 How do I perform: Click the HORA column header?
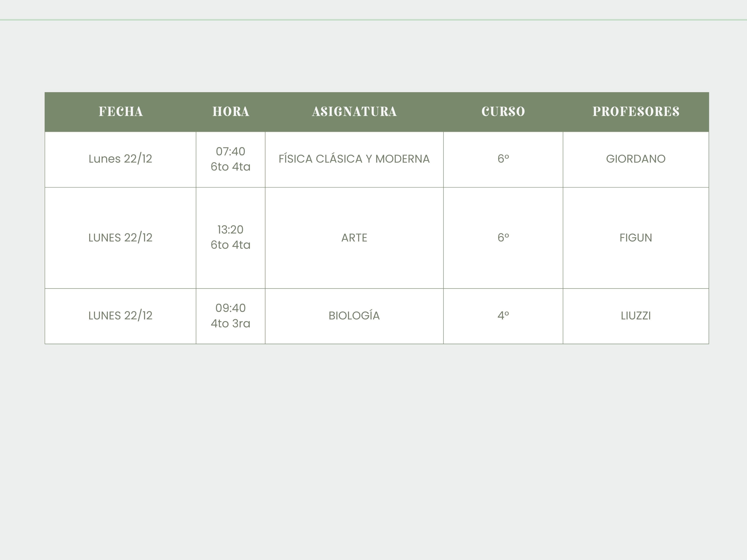231,112
